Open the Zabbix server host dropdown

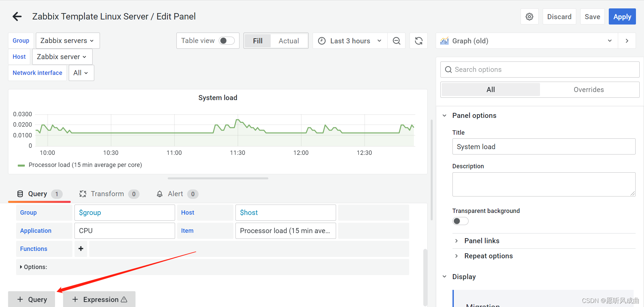[62, 57]
